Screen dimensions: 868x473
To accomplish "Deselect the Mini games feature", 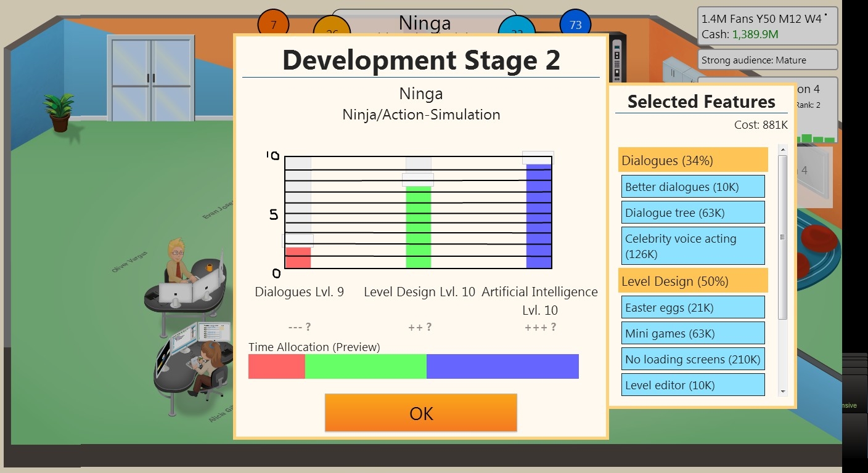I will pyautogui.click(x=693, y=333).
